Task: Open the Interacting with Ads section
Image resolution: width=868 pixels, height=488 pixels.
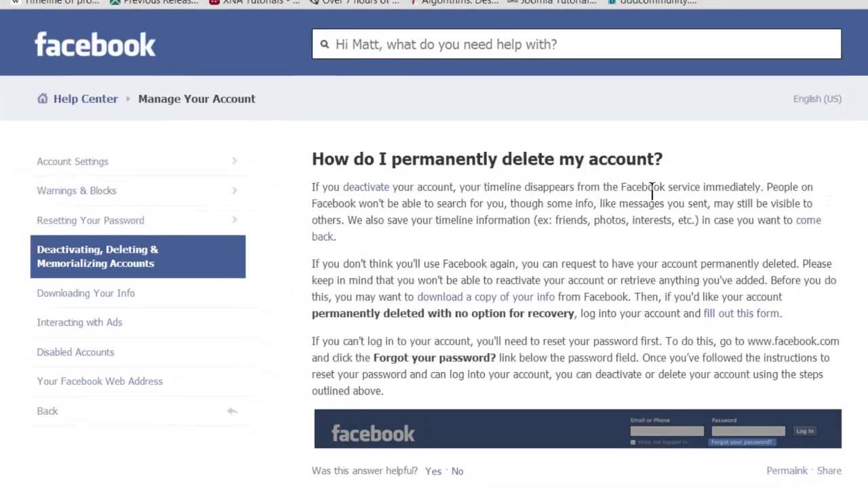Action: tap(79, 323)
